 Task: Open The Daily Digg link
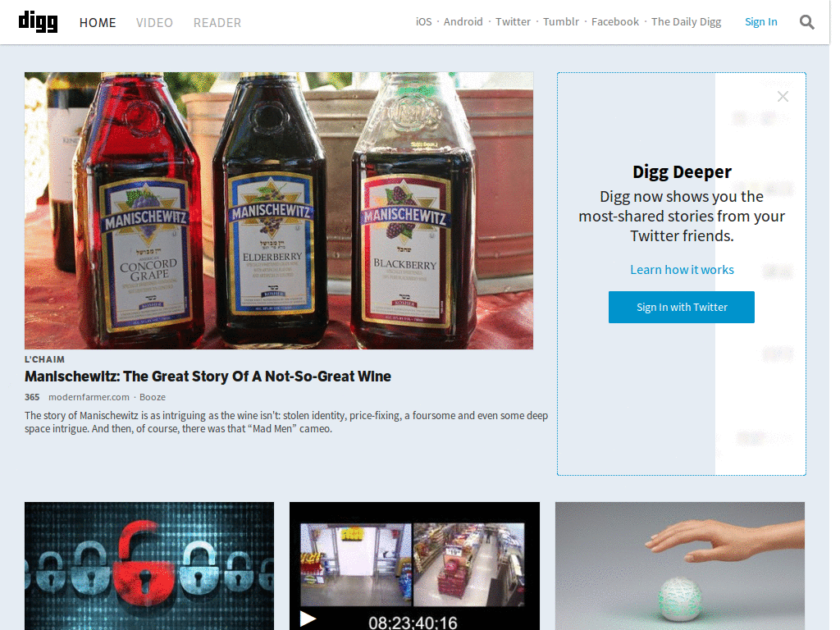(x=687, y=22)
